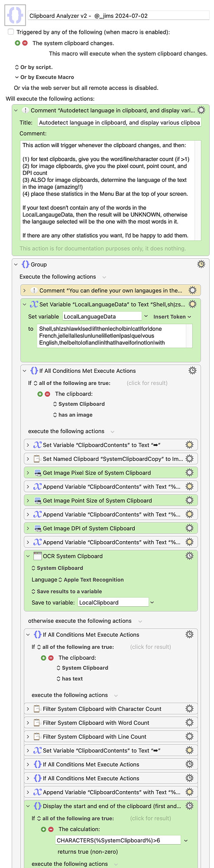The height and width of the screenshot is (868, 214).
Task: Expand Filter System Clipboard with Character Count
Action: click(x=28, y=709)
